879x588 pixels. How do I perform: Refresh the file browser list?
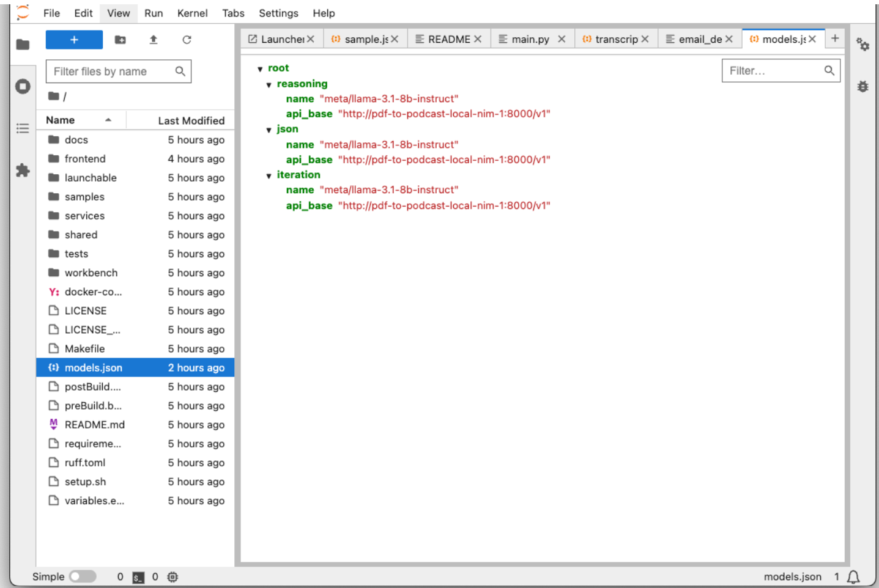(x=187, y=40)
